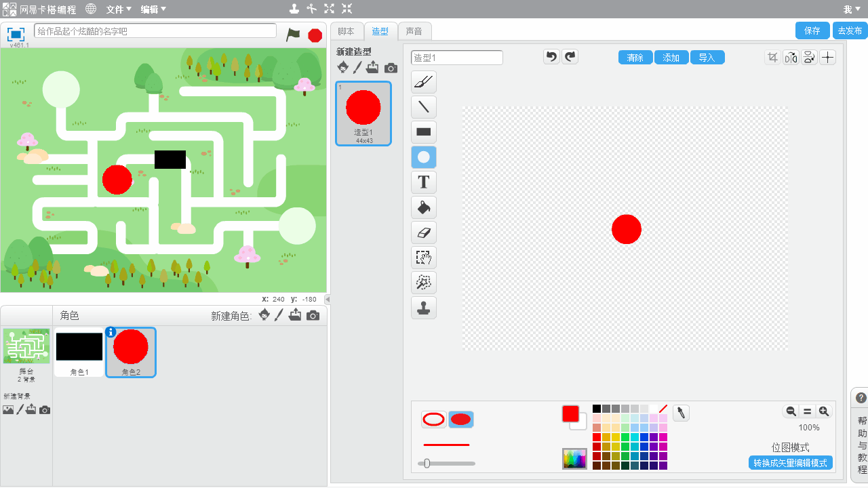Click the toolbar Delete scissors icon

(311, 9)
